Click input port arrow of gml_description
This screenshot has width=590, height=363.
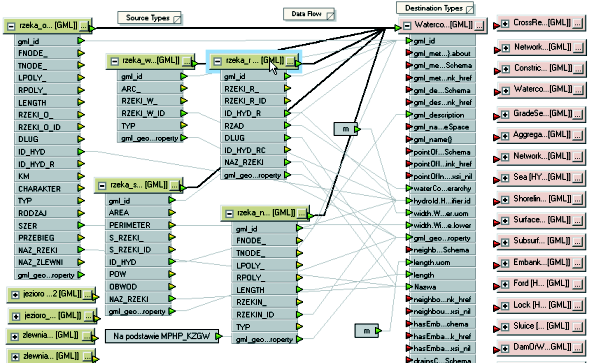point(409,114)
